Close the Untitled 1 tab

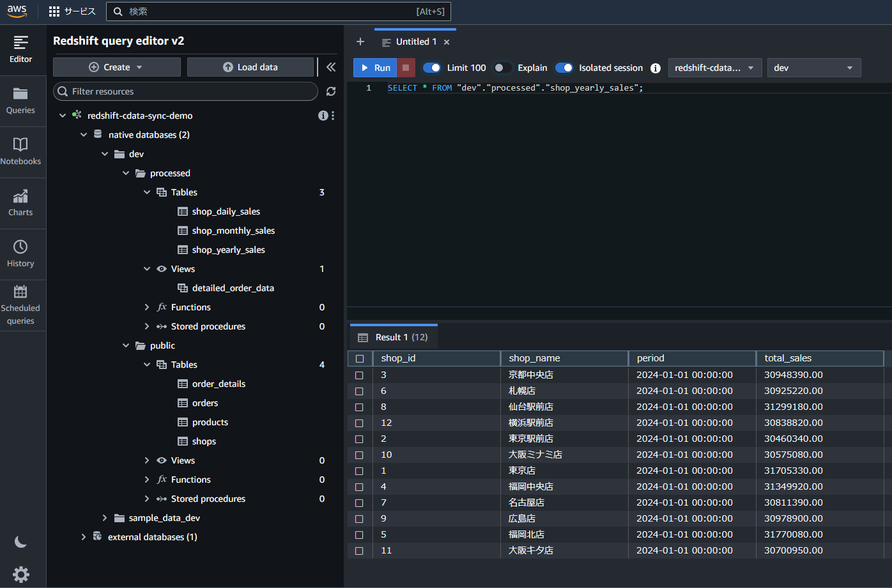pyautogui.click(x=447, y=42)
